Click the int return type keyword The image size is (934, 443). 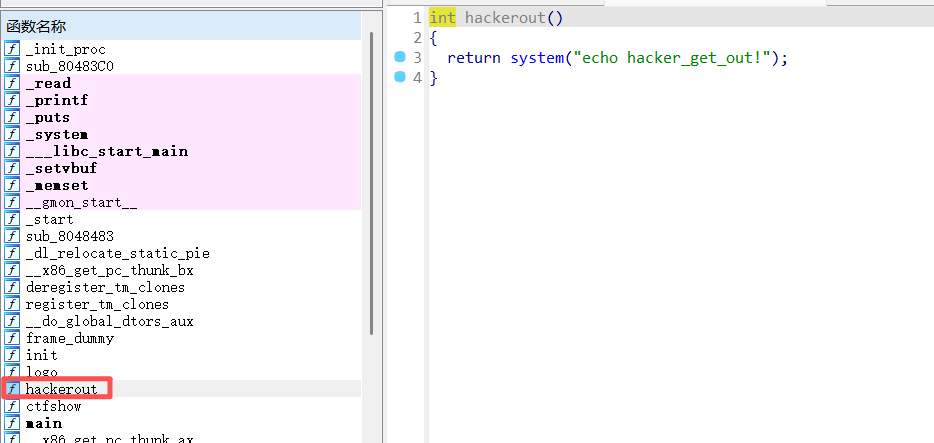click(442, 18)
